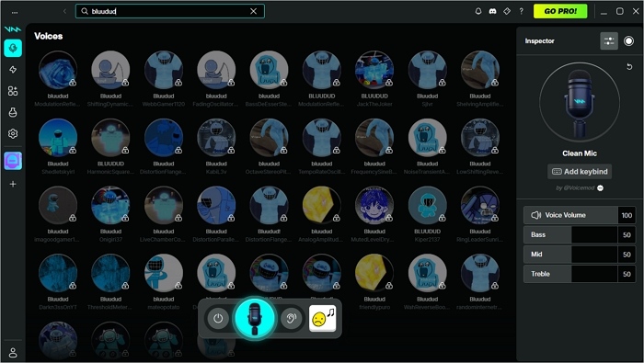The height and width of the screenshot is (363, 644).
Task: Click the GO PRO! button
Action: click(560, 11)
